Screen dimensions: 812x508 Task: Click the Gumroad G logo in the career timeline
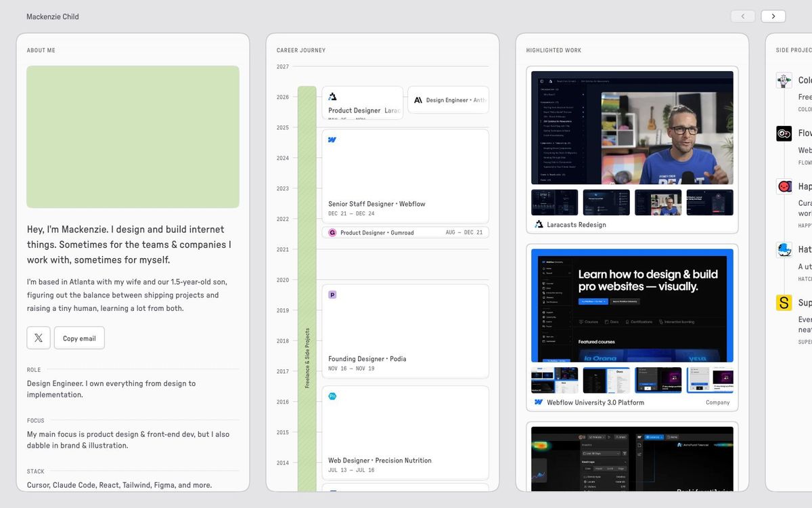332,232
